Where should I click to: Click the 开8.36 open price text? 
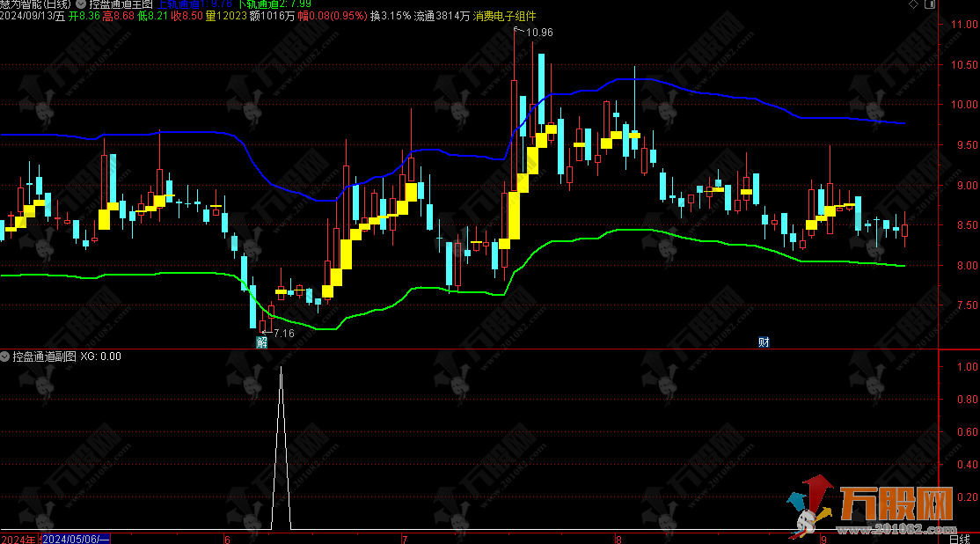point(84,16)
